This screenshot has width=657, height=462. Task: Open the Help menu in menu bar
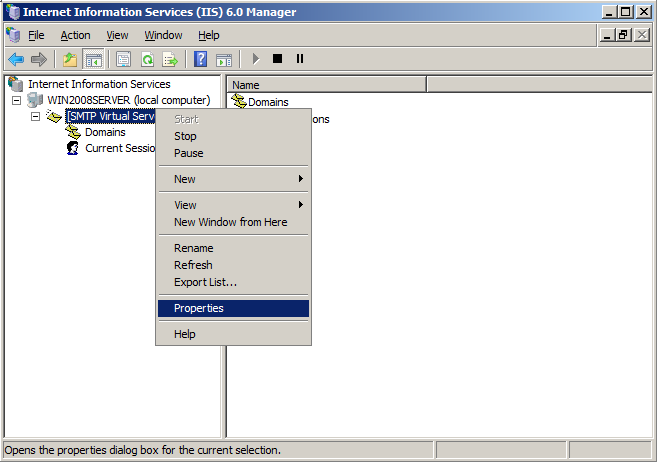[209, 35]
